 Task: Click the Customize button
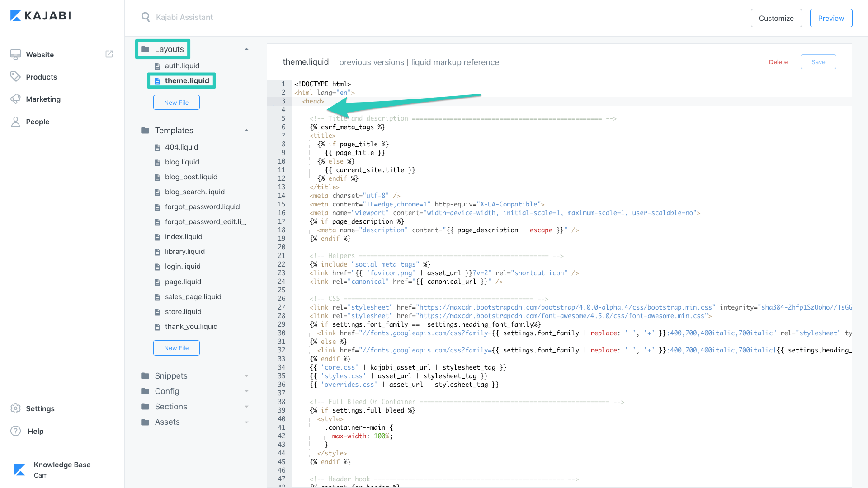tap(776, 18)
